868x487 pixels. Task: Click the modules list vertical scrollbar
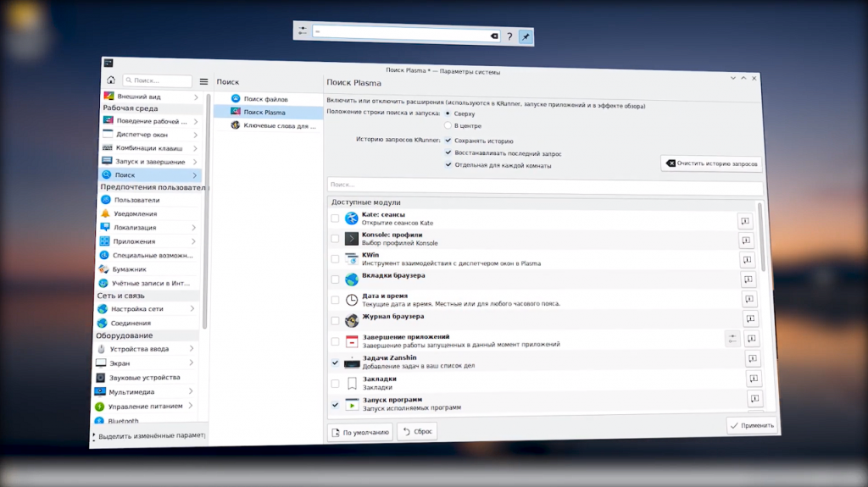(x=760, y=237)
